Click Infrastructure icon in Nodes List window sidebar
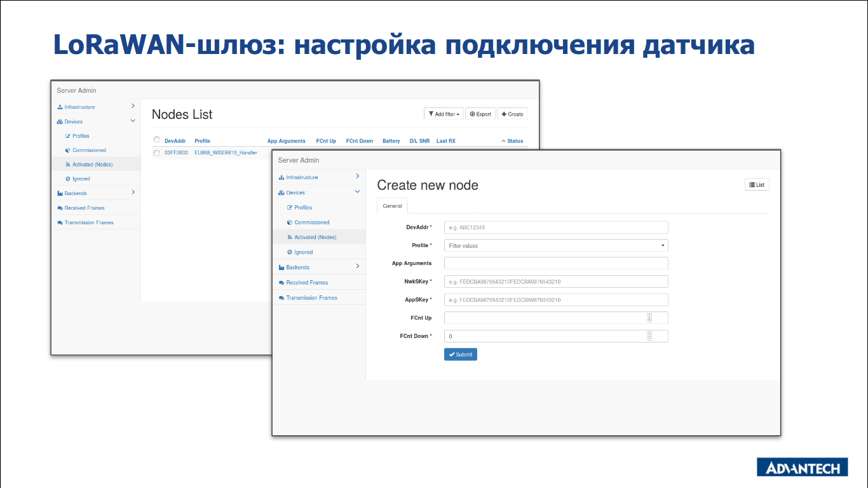This screenshot has height=488, width=868. [x=60, y=107]
